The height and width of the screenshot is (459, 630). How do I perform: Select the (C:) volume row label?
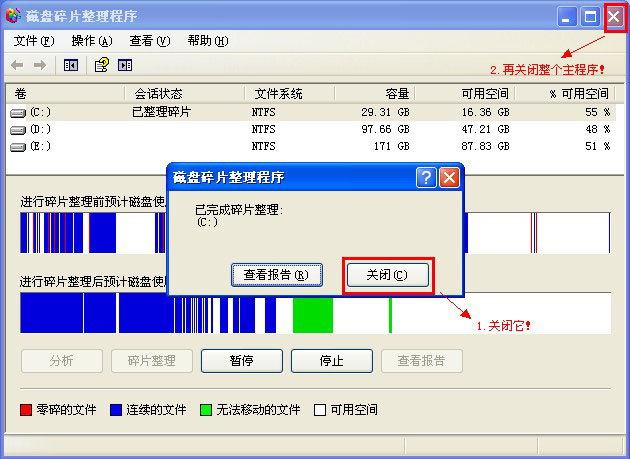(x=41, y=112)
